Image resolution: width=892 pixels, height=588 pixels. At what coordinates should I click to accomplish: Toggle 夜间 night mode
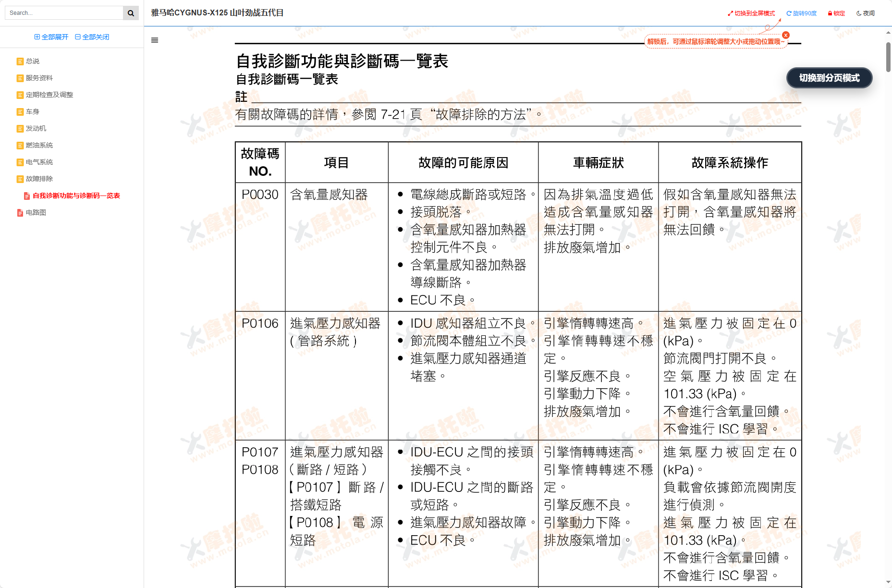point(866,13)
